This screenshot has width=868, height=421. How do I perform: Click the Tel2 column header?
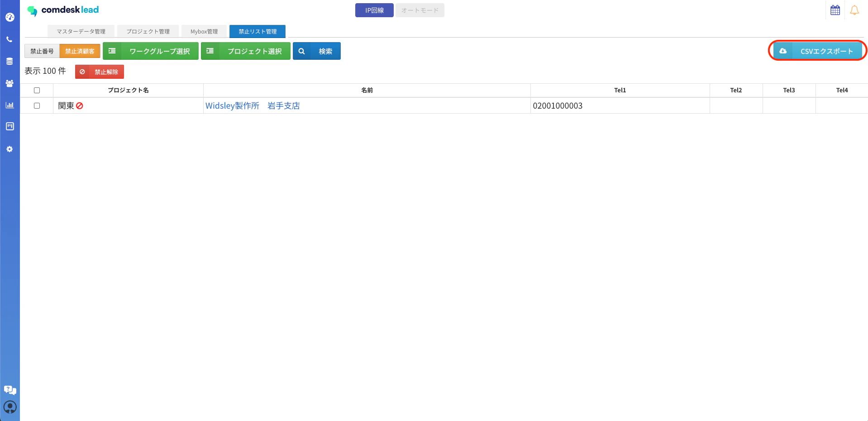tap(736, 90)
